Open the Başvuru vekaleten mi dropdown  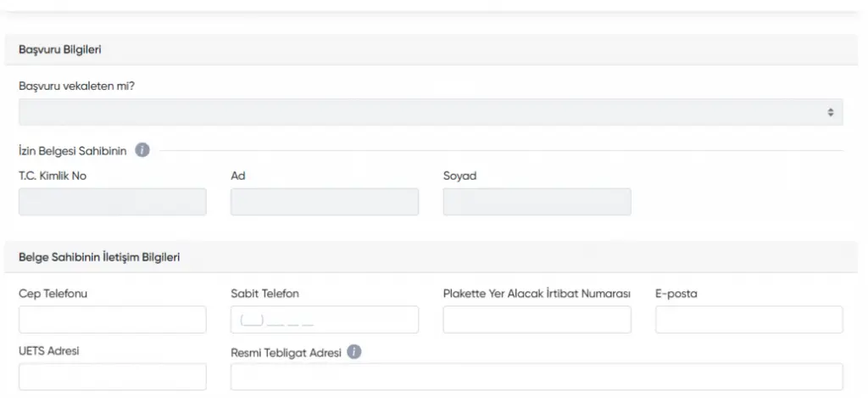tap(431, 112)
